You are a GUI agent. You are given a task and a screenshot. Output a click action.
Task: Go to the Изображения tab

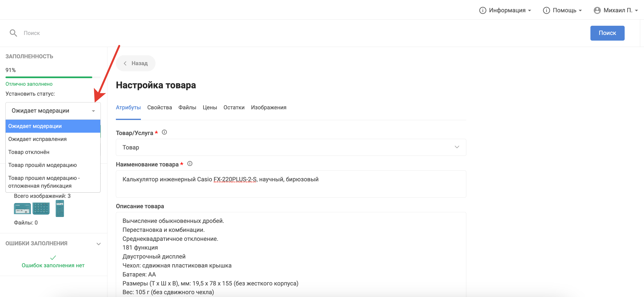coord(269,108)
